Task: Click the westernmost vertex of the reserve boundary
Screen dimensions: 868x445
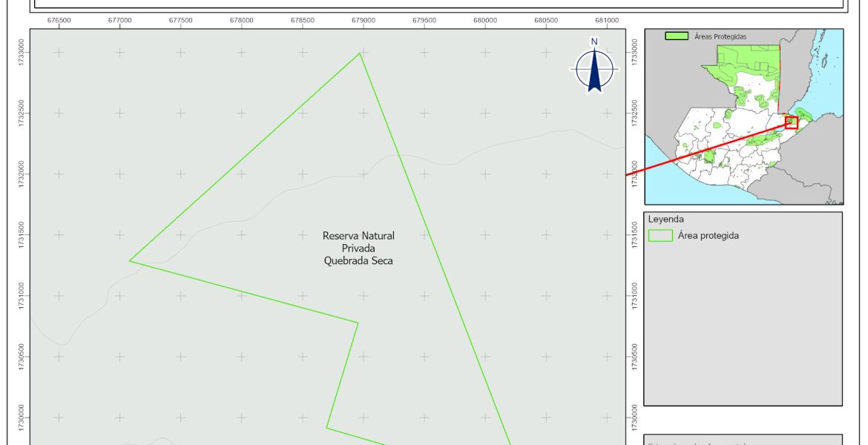Action: 130,260
